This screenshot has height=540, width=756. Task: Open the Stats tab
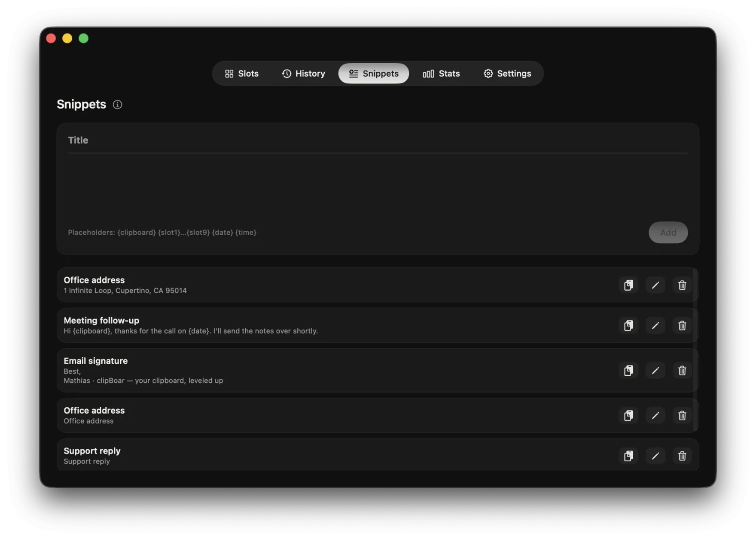coord(441,74)
